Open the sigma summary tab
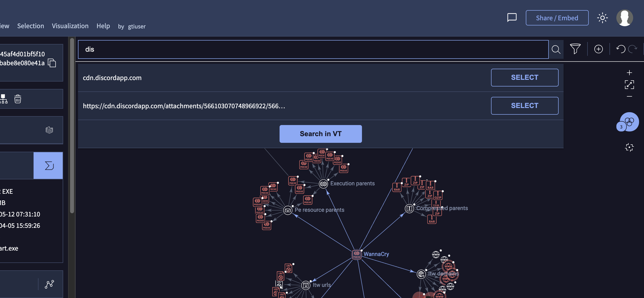Viewport: 644px width, 298px height. click(48, 166)
